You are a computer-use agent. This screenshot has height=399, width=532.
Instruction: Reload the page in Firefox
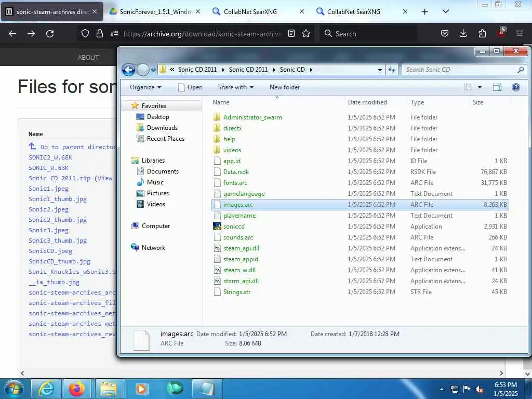click(50, 34)
